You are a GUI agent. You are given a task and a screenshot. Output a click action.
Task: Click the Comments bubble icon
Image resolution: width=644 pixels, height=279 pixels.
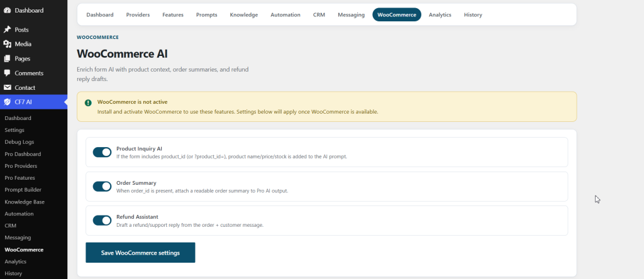(x=7, y=73)
